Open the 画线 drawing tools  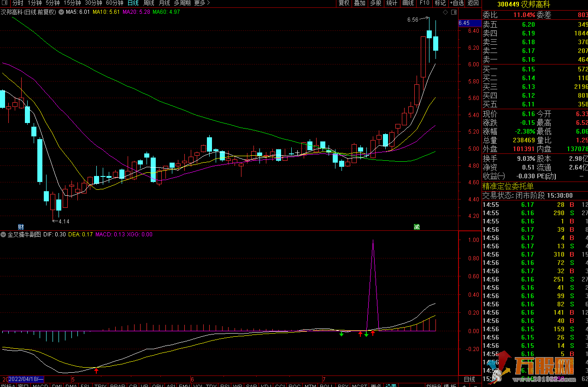coord(408,3)
